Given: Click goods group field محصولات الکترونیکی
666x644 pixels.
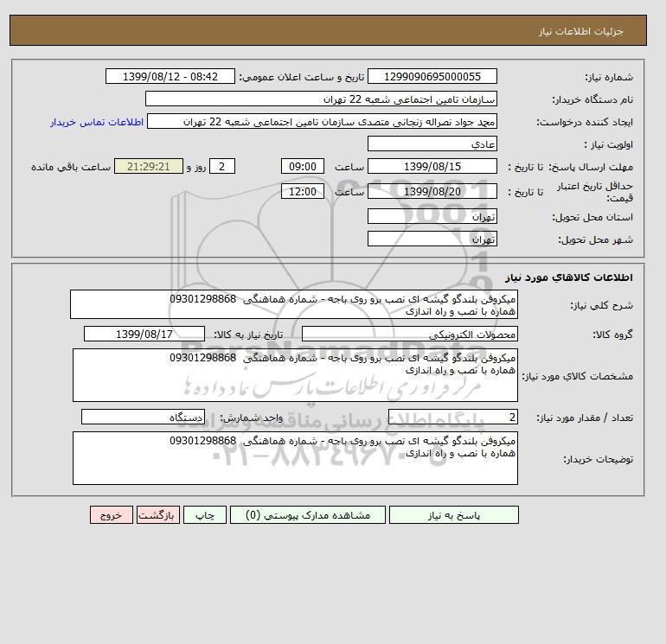Looking at the screenshot, I should pos(409,334).
